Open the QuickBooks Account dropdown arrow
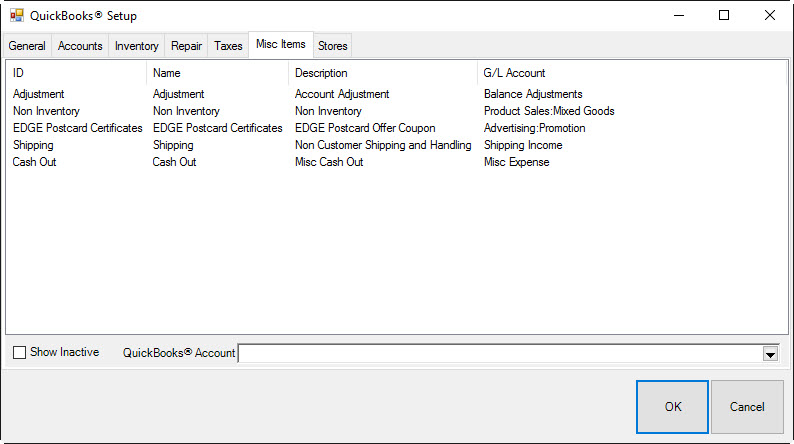Viewport: 794px width, 444px height. [x=770, y=353]
